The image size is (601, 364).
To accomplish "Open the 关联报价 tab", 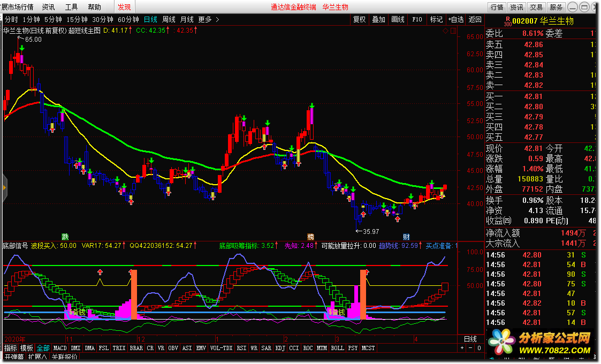I will coord(64,357).
